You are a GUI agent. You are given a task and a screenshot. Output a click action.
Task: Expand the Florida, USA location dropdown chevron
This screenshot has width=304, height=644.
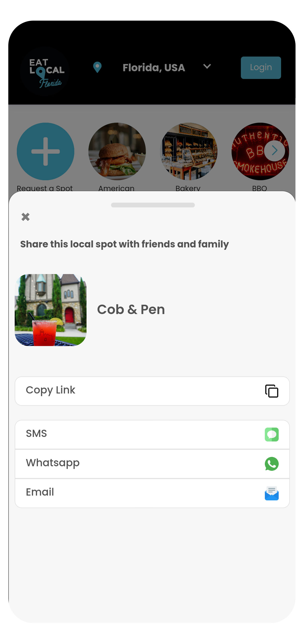tap(207, 66)
